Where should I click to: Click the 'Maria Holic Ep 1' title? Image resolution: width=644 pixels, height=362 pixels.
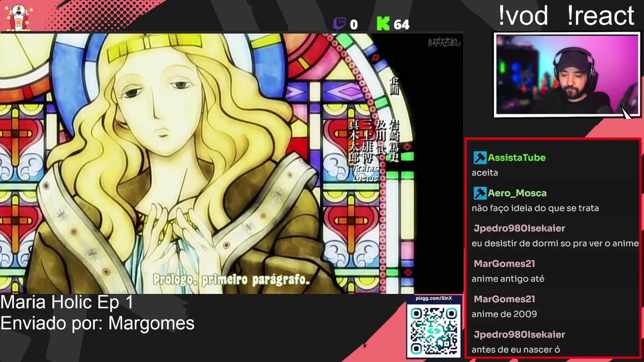click(x=67, y=302)
